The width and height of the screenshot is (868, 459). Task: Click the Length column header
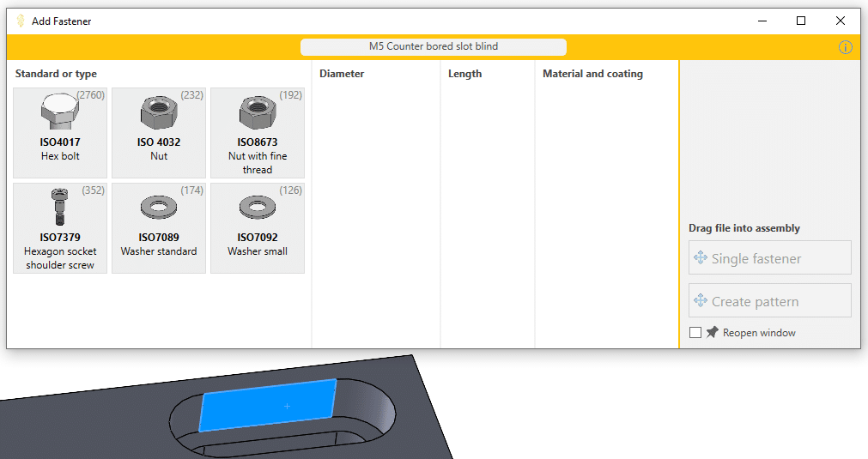coord(464,74)
